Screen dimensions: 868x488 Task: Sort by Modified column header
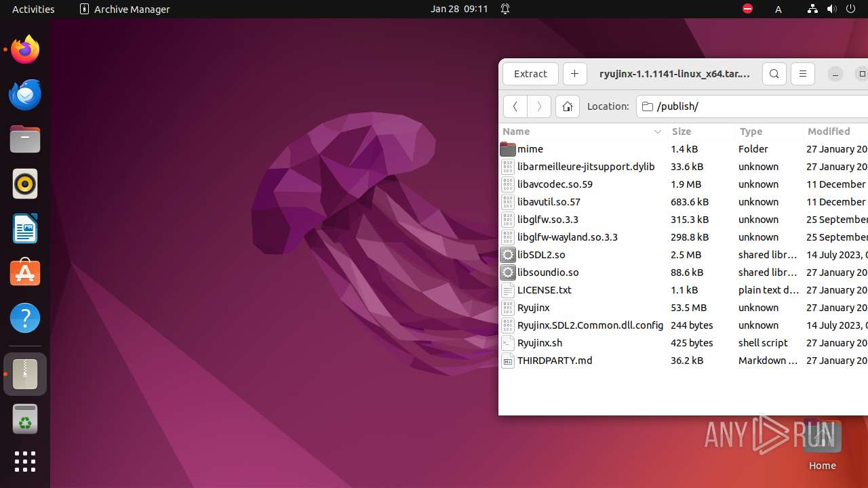[835, 131]
